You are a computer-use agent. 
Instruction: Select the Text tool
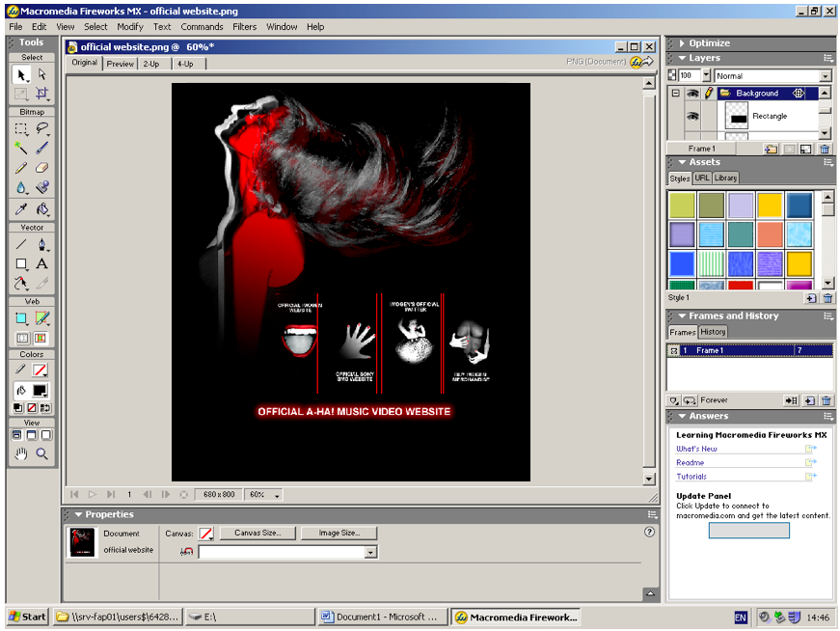(41, 263)
